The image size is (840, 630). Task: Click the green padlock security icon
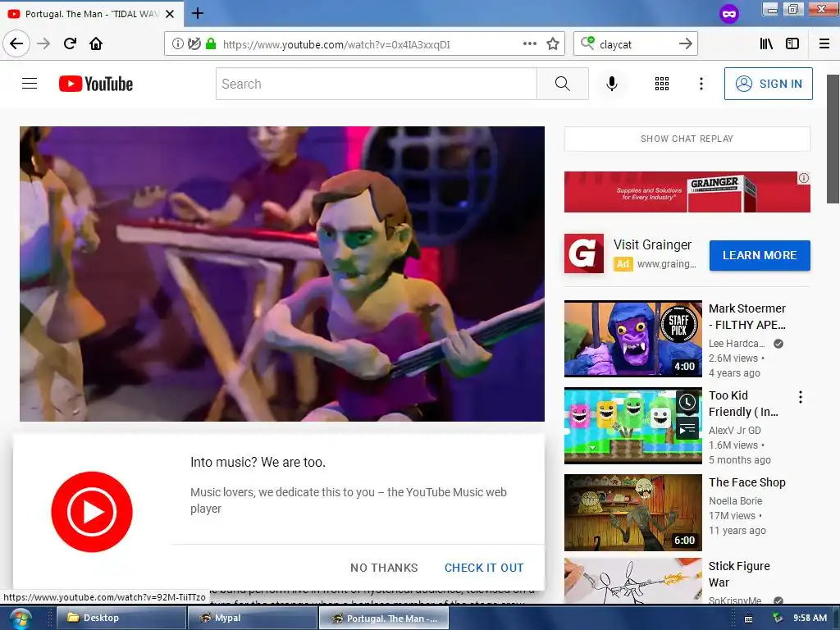pyautogui.click(x=211, y=44)
